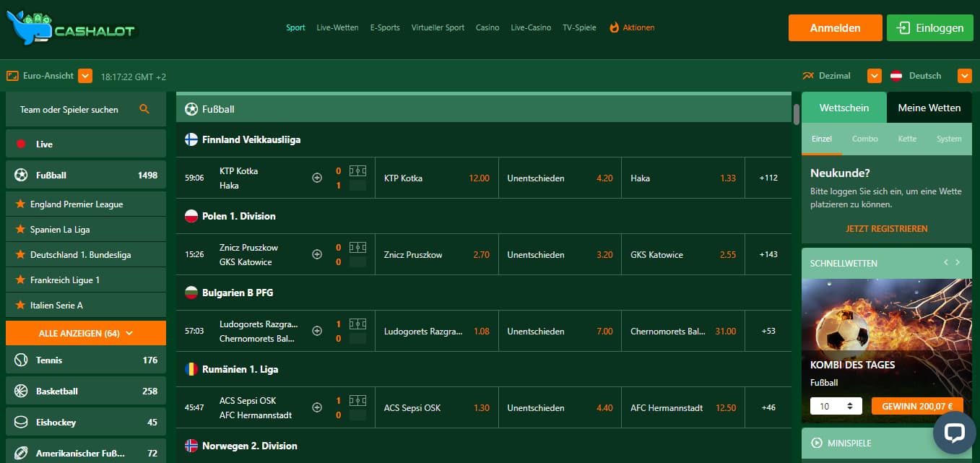The image size is (980, 463).
Task: Open +53 more markets for Ludogorets
Action: pos(768,331)
